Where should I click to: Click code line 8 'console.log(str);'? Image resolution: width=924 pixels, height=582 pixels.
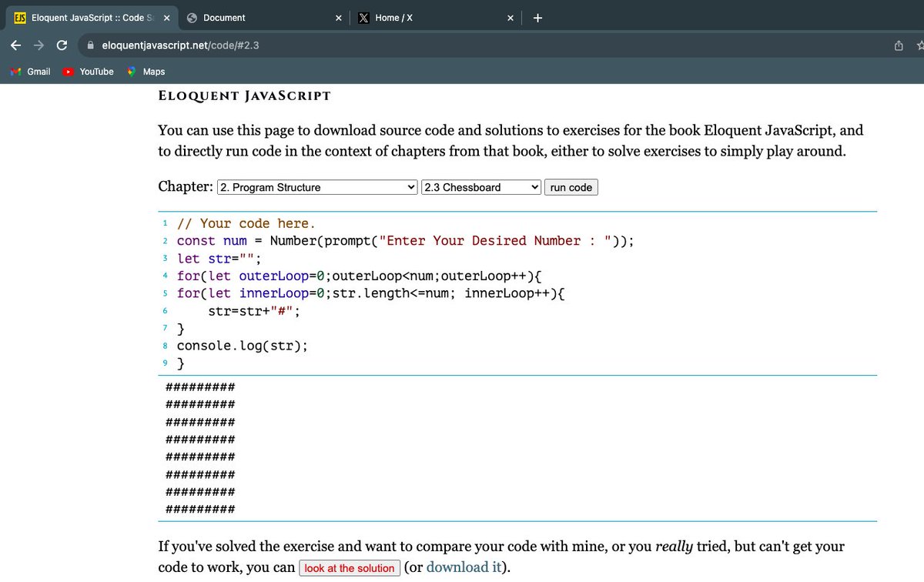[243, 346]
